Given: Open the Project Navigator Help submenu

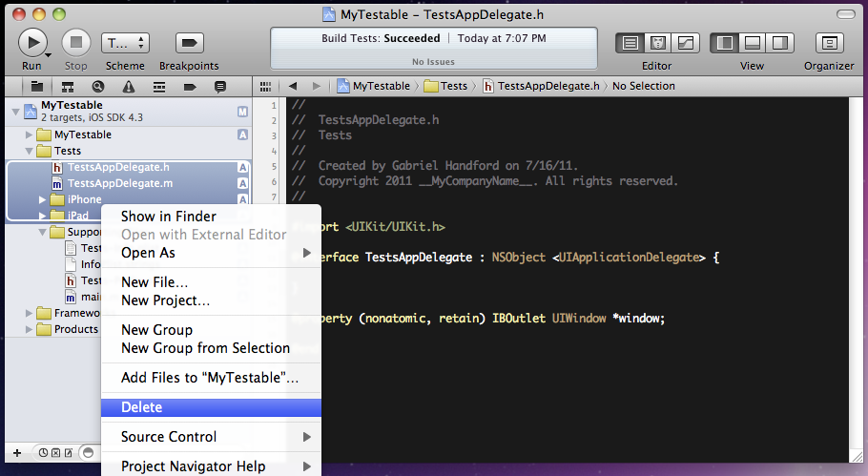Looking at the screenshot, I should (x=211, y=466).
